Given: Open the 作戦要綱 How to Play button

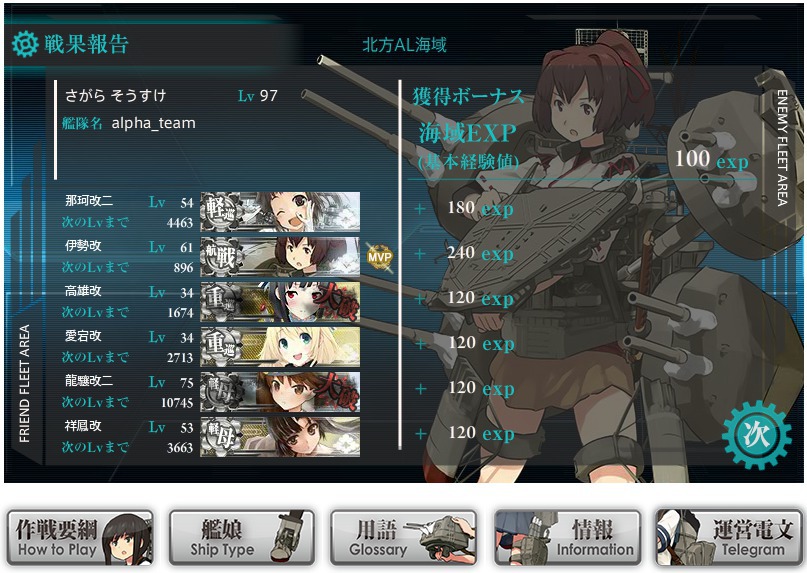Looking at the screenshot, I should click(80, 538).
